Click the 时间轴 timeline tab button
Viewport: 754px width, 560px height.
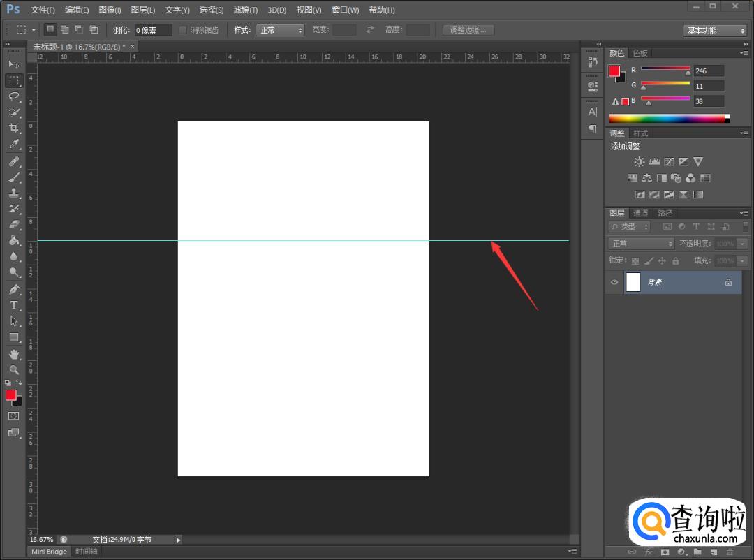pos(87,552)
